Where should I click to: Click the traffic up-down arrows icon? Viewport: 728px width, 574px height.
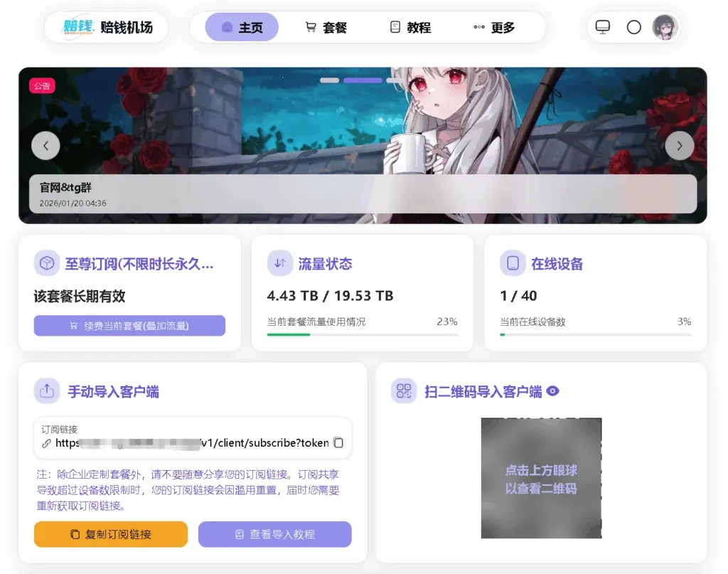[280, 263]
